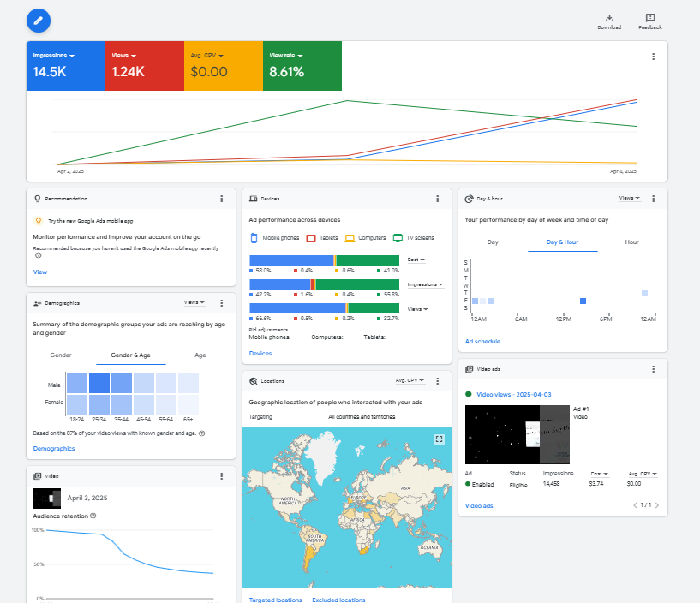Toggle the Mobile phones legend item
700x603 pixels.
click(x=274, y=238)
